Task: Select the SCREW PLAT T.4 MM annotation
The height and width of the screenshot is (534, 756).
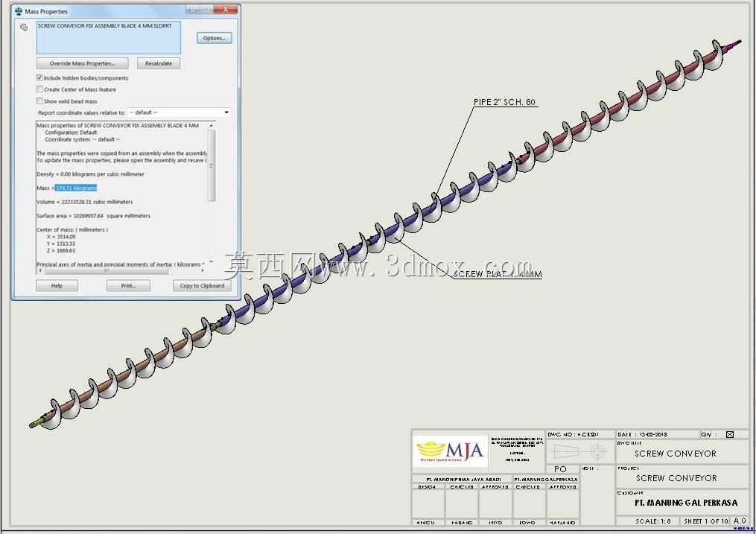Action: pos(498,274)
